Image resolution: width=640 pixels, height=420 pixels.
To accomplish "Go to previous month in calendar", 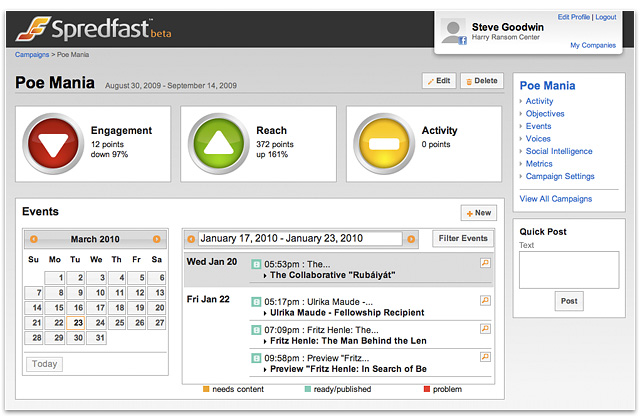I will point(34,239).
